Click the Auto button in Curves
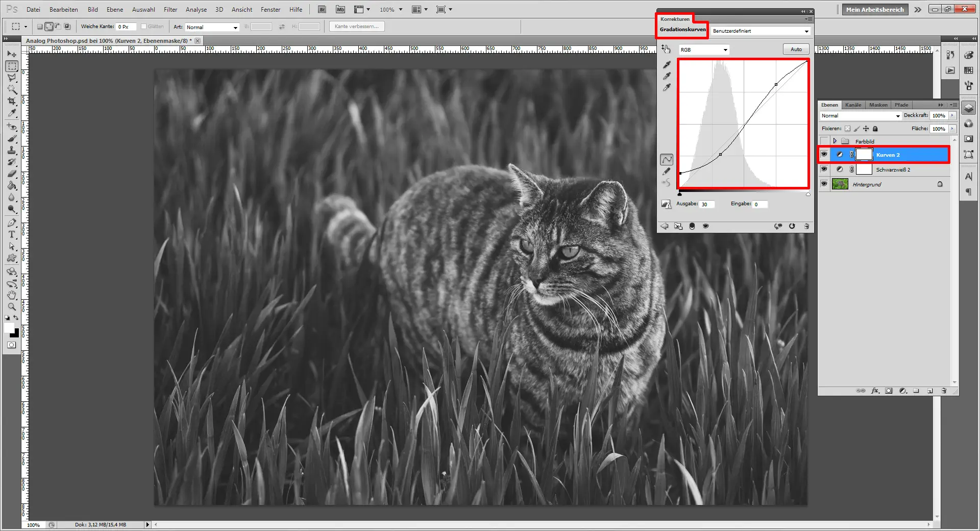 [796, 49]
